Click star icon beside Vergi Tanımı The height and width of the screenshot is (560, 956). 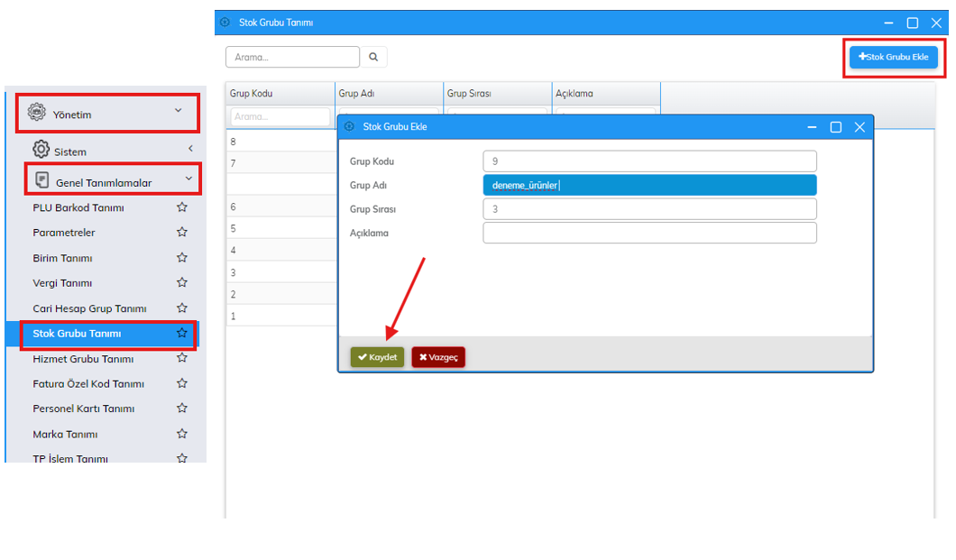[x=182, y=282]
